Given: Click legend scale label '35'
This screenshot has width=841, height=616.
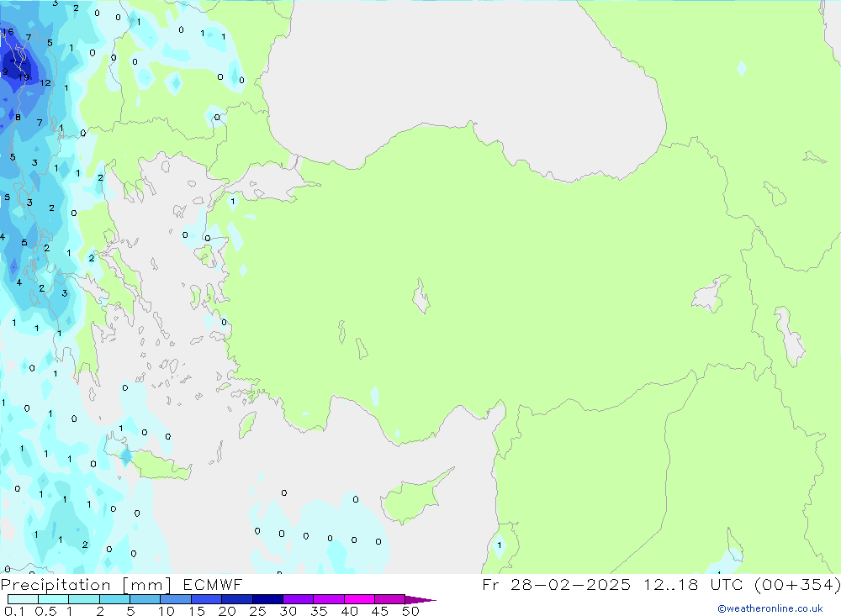Looking at the screenshot, I should coord(319,611).
